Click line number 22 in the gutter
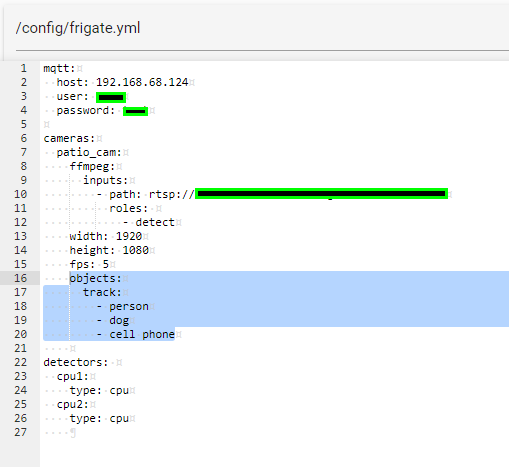 [20, 362]
